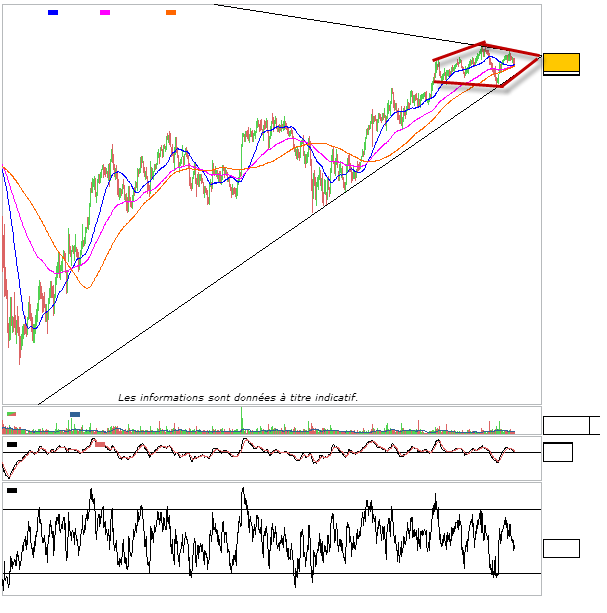Click the small value box beside the oscillator panel

557,453
